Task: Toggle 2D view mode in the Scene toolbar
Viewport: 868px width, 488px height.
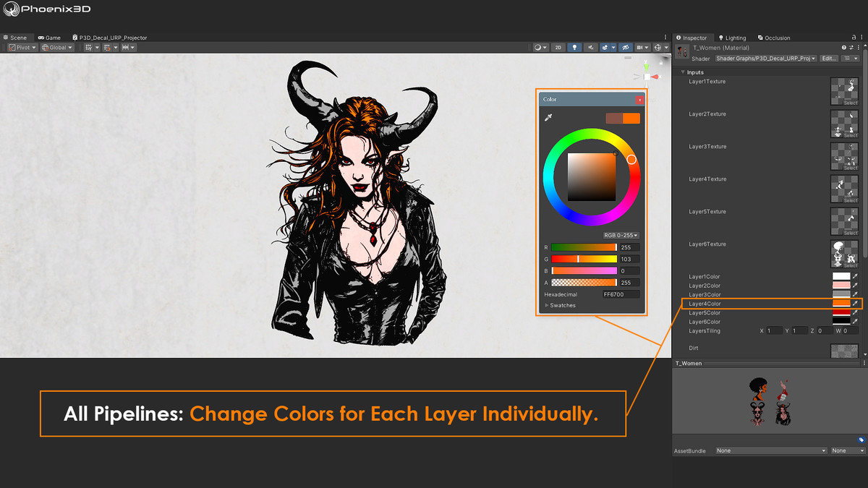Action: point(558,48)
